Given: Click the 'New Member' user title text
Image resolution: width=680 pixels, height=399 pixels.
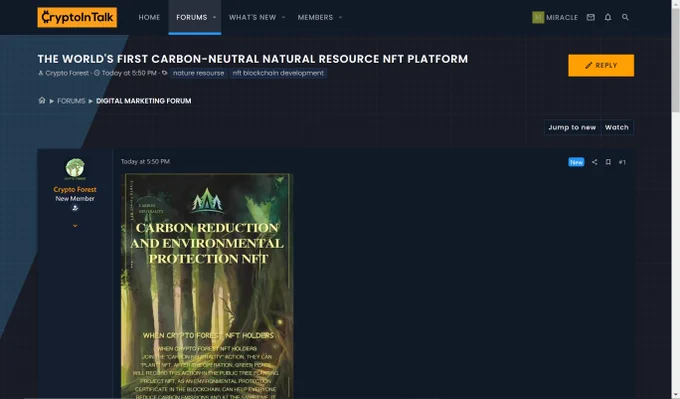Looking at the screenshot, I should click(x=75, y=199).
